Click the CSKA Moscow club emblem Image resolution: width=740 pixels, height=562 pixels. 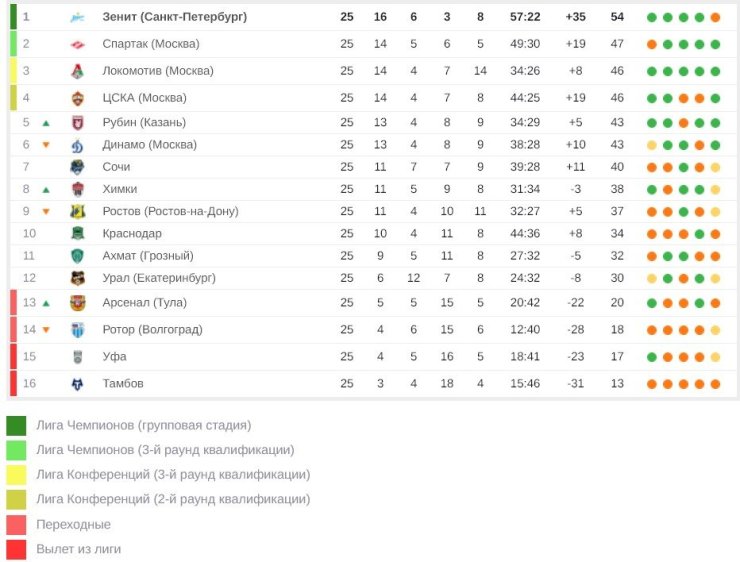coord(78,98)
